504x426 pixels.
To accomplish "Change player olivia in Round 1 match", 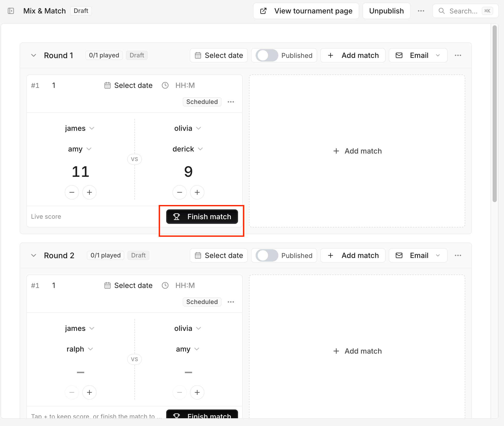I will [x=188, y=128].
